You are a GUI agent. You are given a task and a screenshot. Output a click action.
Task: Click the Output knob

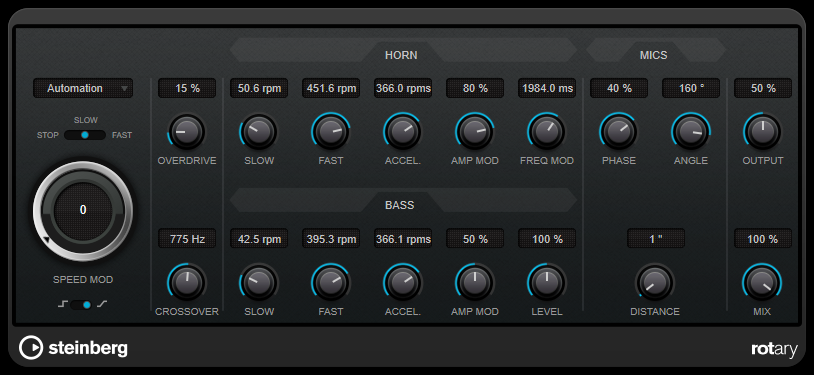pyautogui.click(x=762, y=132)
